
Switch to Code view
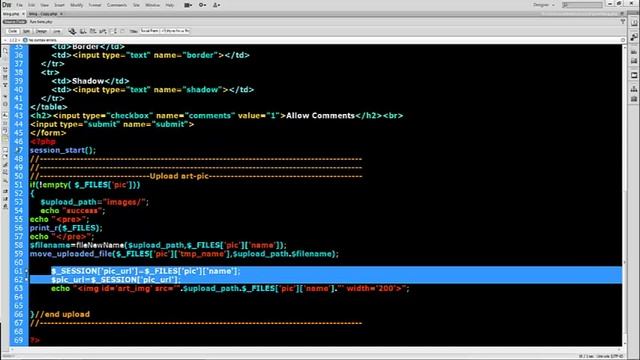click(12, 31)
